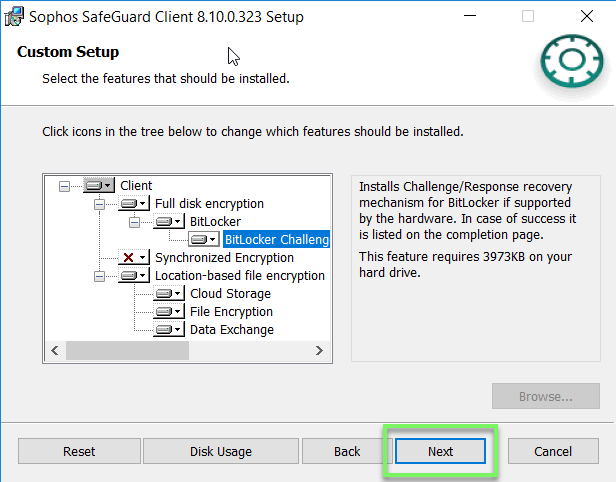This screenshot has height=482, width=616.
Task: Select Data Exchange label
Action: click(x=232, y=330)
